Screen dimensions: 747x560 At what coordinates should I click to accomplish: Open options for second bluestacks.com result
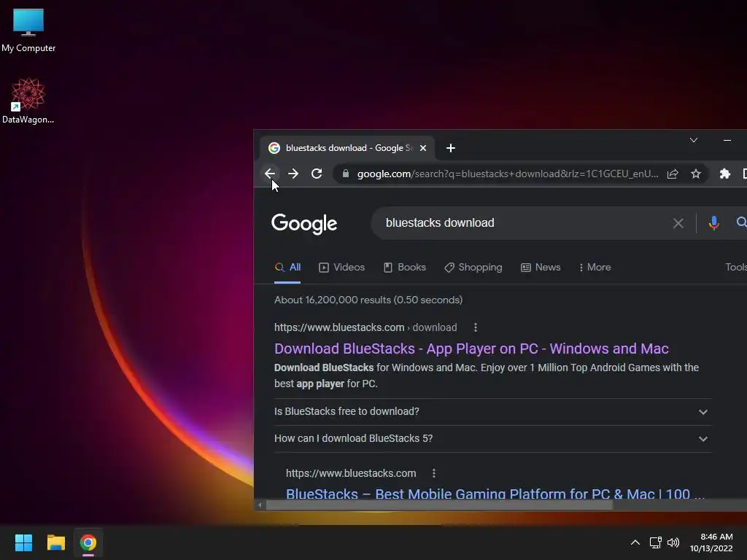[433, 472]
